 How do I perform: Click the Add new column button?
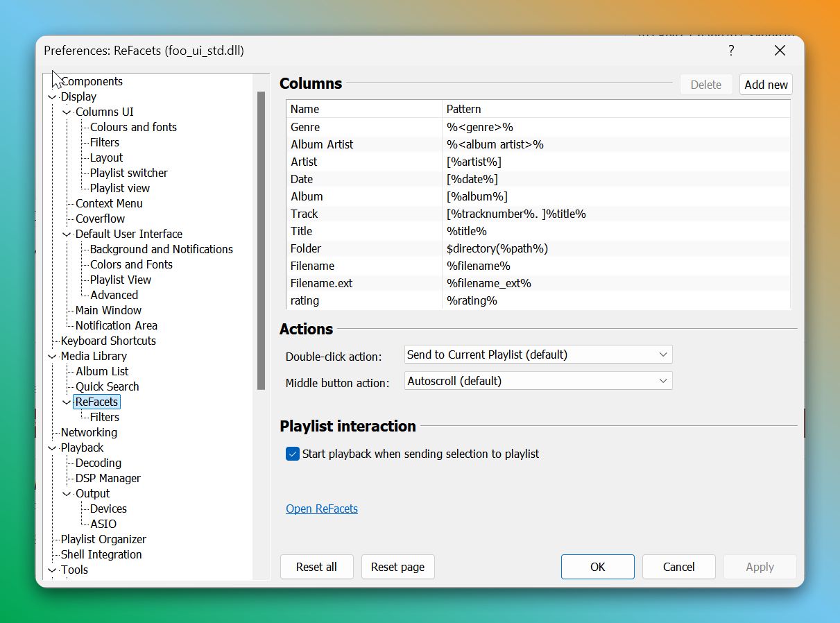(766, 85)
